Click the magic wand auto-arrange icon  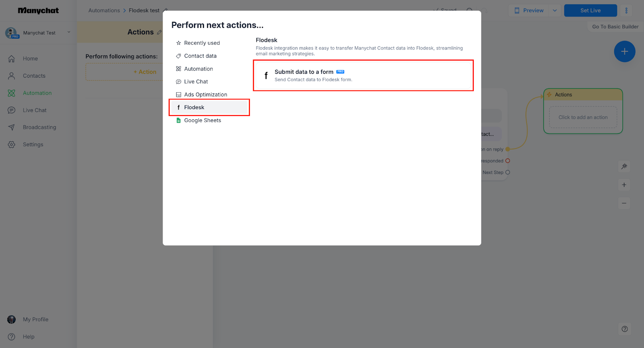point(624,166)
